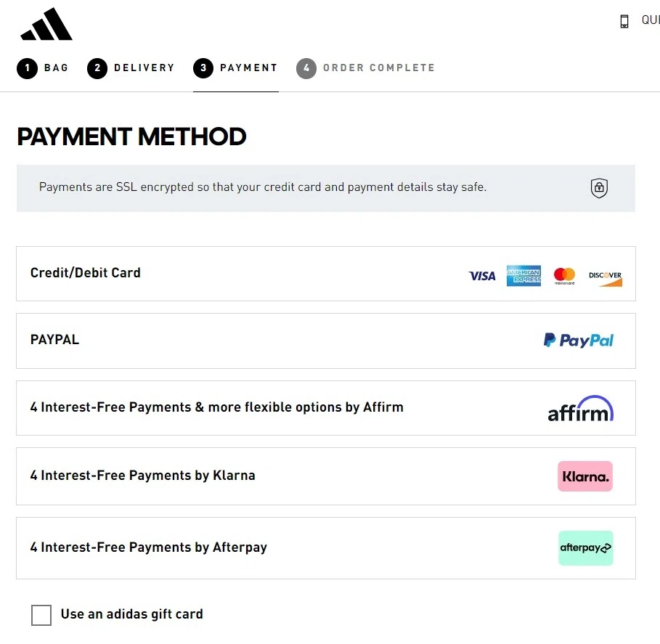The height and width of the screenshot is (644, 660).
Task: Click the PAYMENT step label
Action: (235, 68)
